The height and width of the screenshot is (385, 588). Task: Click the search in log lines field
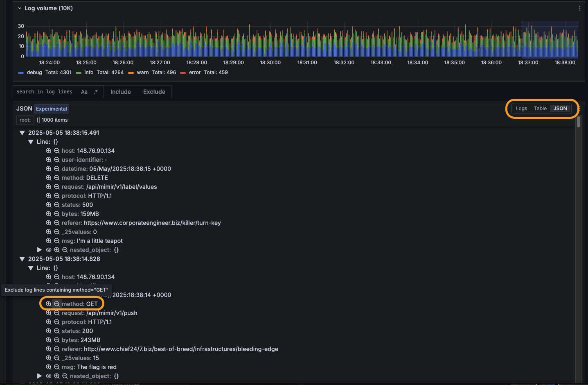[45, 92]
